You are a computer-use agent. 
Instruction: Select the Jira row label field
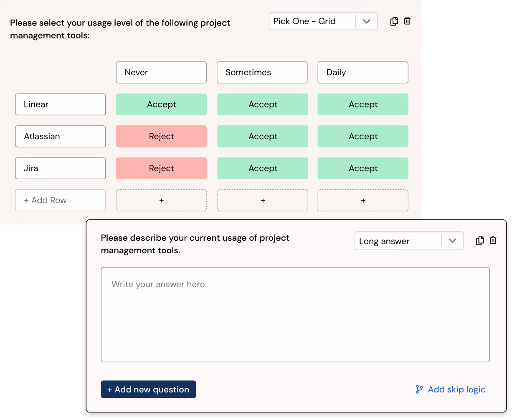[60, 168]
